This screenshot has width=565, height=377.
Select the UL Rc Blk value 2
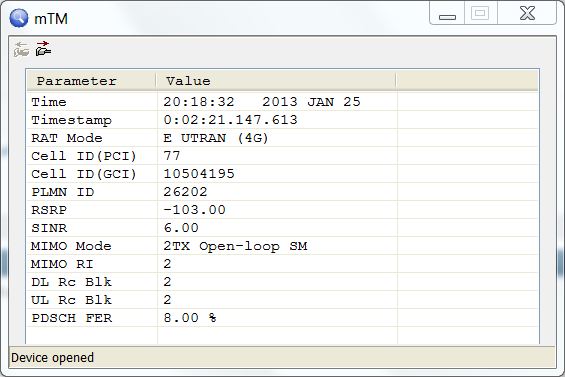pos(167,300)
